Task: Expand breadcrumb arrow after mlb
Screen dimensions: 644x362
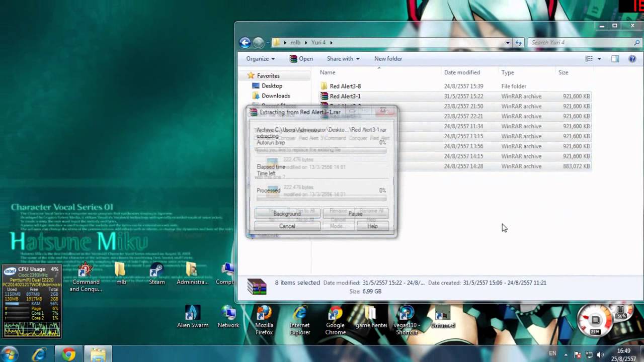Action: [306, 43]
